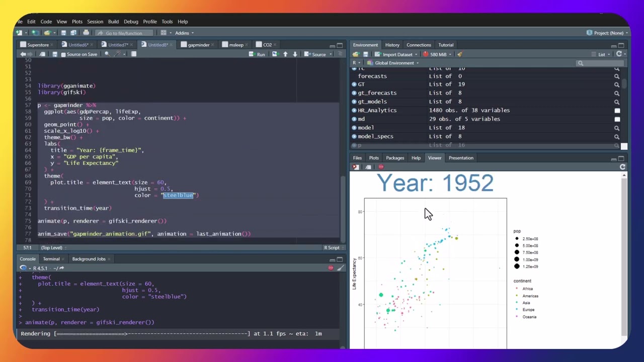Click the Find/Replace magnifier icon
Screen dimensions: 644x362
tap(107, 54)
